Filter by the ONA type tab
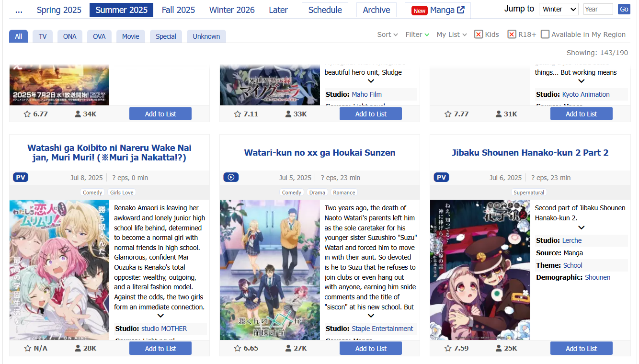Image resolution: width=639 pixels, height=364 pixels. point(70,36)
